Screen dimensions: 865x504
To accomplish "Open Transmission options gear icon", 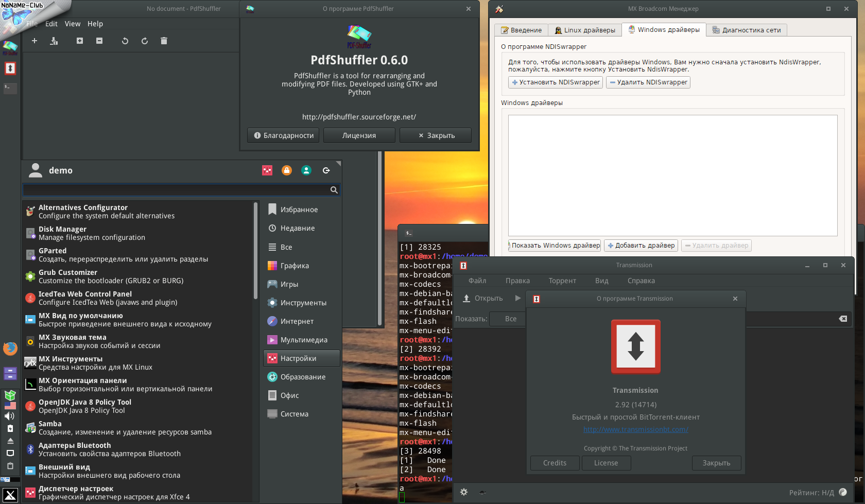I will (x=464, y=492).
